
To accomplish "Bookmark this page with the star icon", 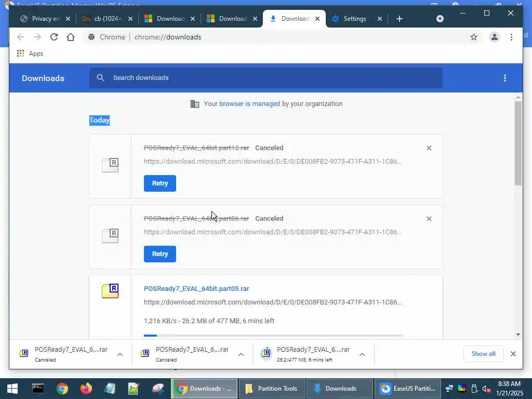I will click(x=474, y=37).
